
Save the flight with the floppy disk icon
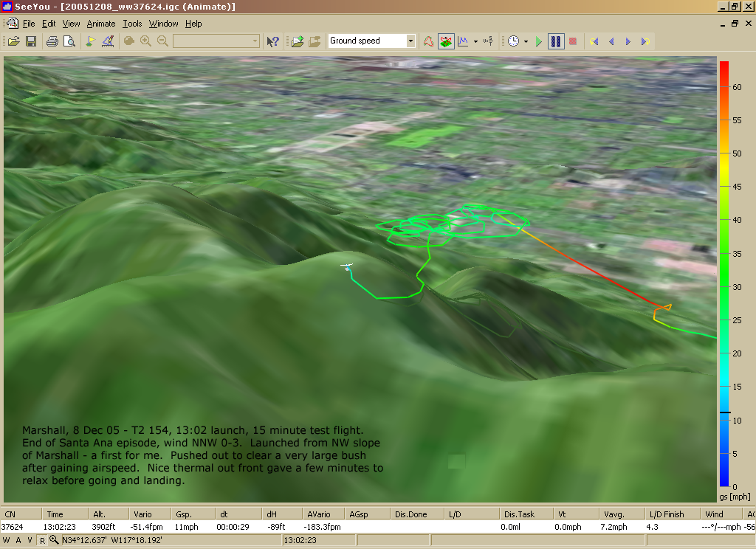pos(31,41)
